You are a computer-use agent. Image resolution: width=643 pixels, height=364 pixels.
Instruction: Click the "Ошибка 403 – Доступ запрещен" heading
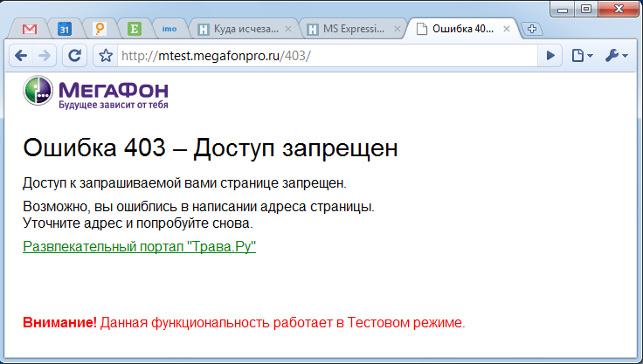211,148
